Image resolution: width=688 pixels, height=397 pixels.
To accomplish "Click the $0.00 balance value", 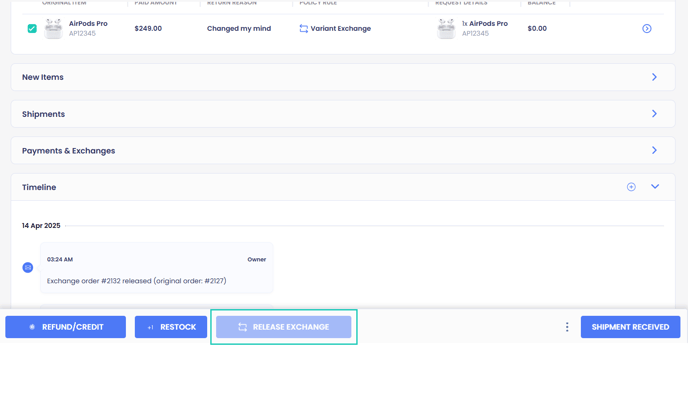I will [x=537, y=29].
